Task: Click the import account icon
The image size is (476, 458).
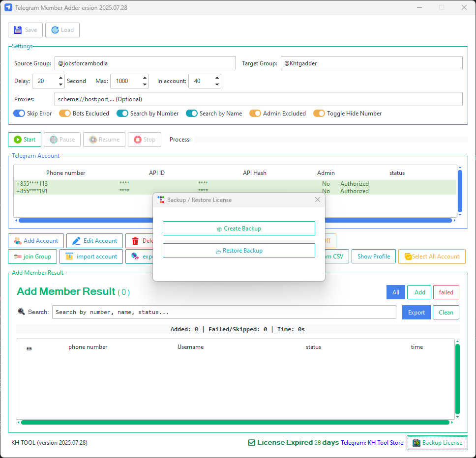Action: 69,257
